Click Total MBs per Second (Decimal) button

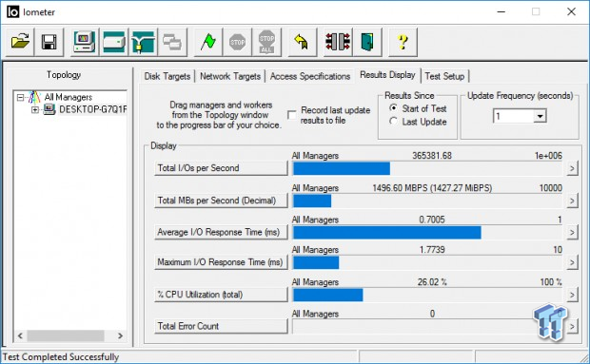pyautogui.click(x=221, y=201)
